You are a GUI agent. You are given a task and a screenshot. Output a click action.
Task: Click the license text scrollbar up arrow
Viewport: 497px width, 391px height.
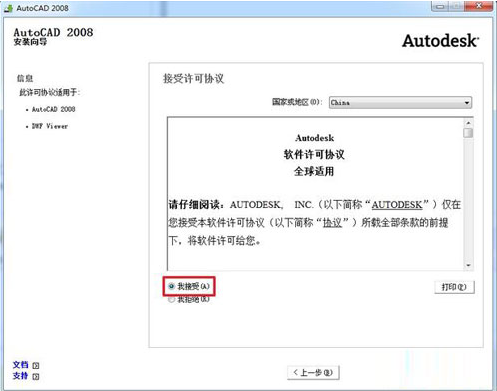[x=468, y=123]
